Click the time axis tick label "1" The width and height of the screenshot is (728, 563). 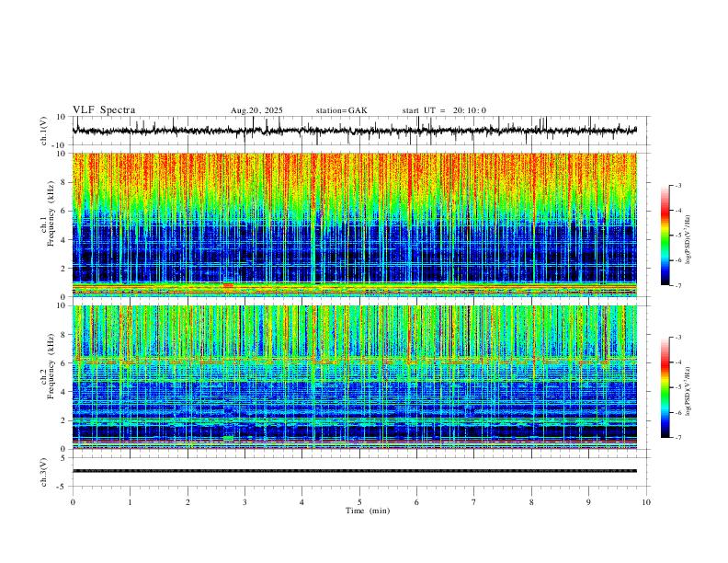[130, 502]
